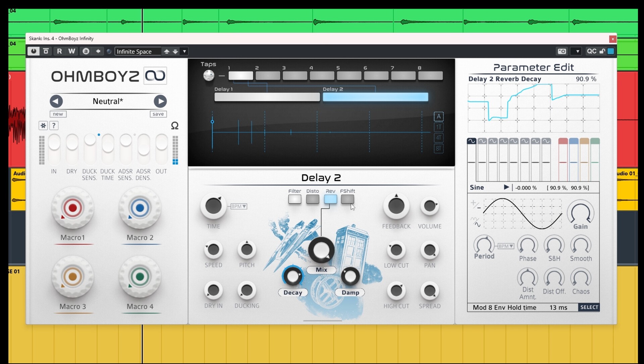
Task: Click the camera snapshot icon
Action: click(x=562, y=51)
